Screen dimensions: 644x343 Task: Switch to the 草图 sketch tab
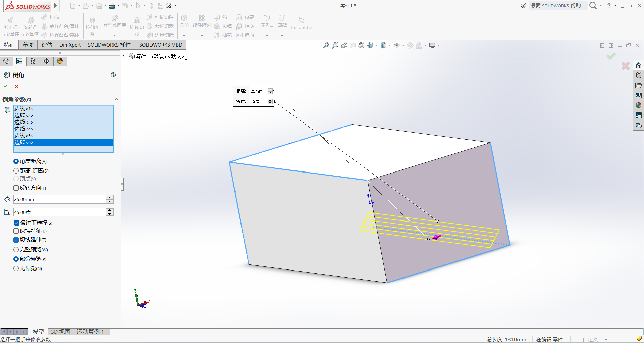(x=28, y=45)
